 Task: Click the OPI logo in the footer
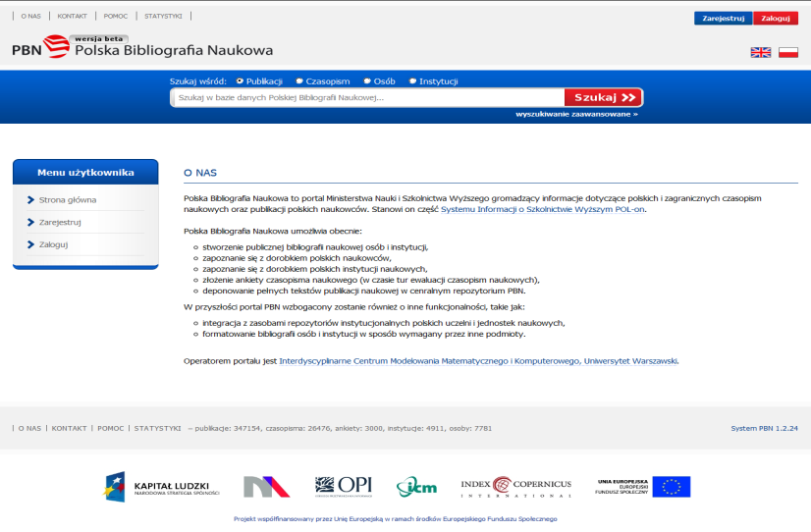click(x=344, y=487)
